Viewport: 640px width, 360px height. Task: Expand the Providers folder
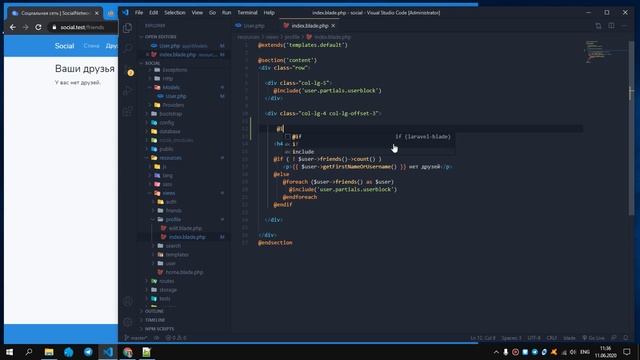173,105
